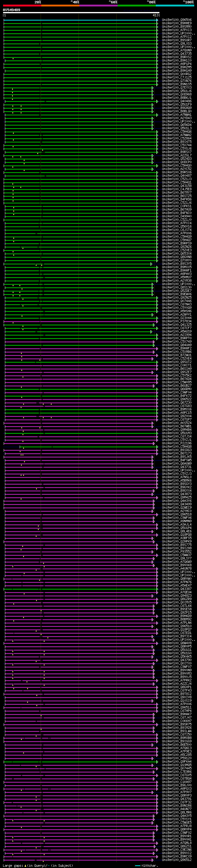Click the UniRef100_B9RPT0 label
The image size is (197, 868).
(177, 338)
